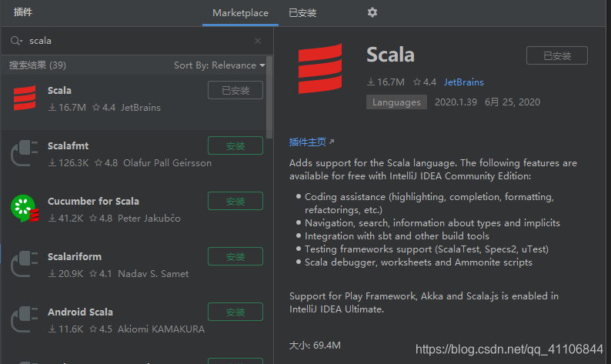Install the Scalariform plugin
Screen dimensions: 611x364
[235, 256]
